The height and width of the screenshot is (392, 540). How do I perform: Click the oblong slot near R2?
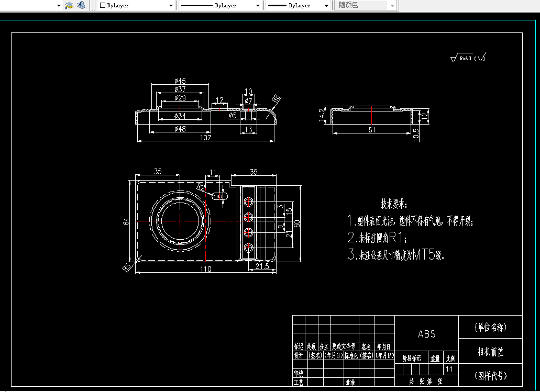pyautogui.click(x=219, y=196)
